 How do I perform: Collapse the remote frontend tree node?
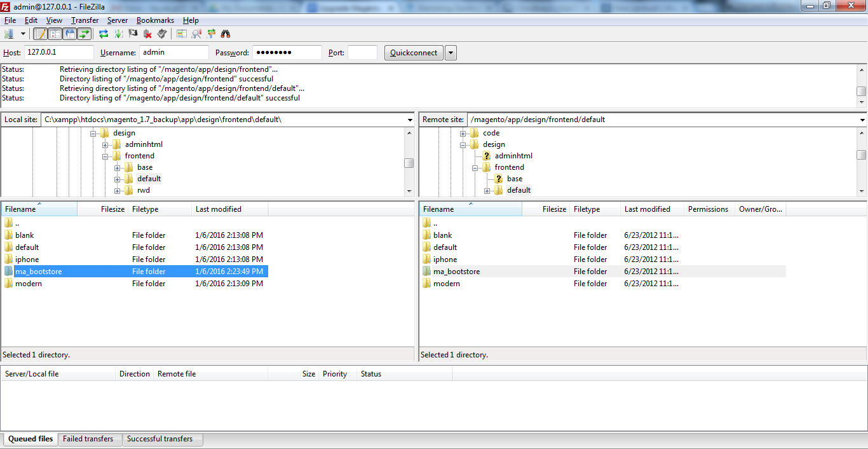475,168
